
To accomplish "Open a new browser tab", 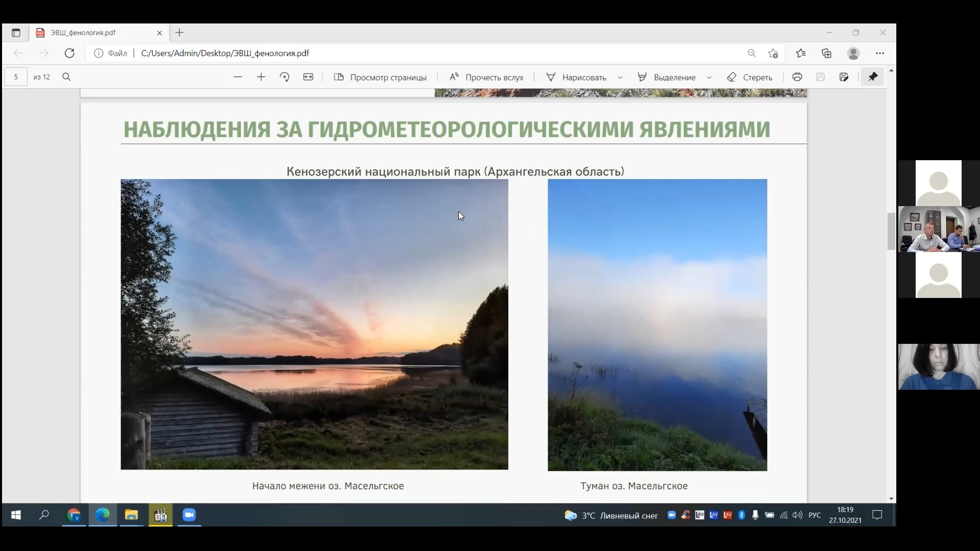I will pos(180,33).
